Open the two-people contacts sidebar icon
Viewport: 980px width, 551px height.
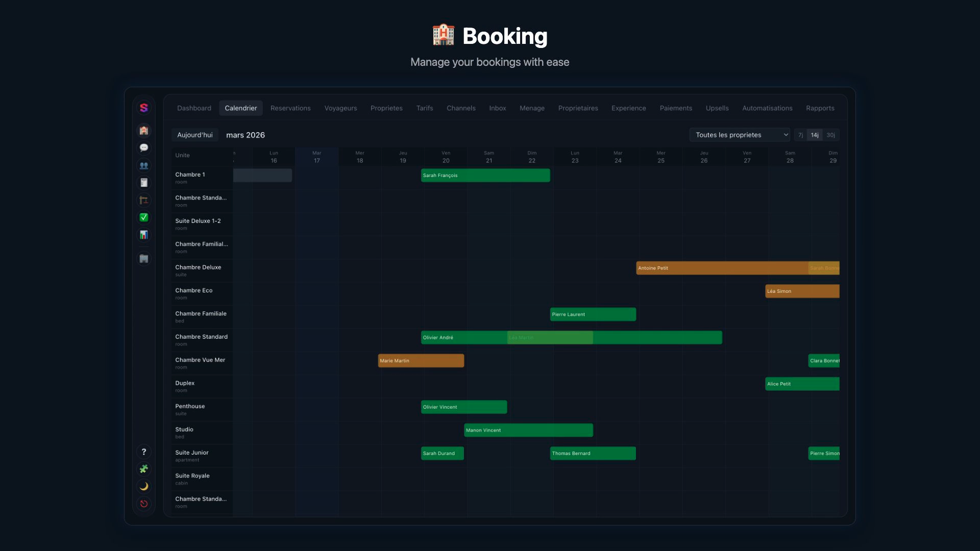pos(144,165)
